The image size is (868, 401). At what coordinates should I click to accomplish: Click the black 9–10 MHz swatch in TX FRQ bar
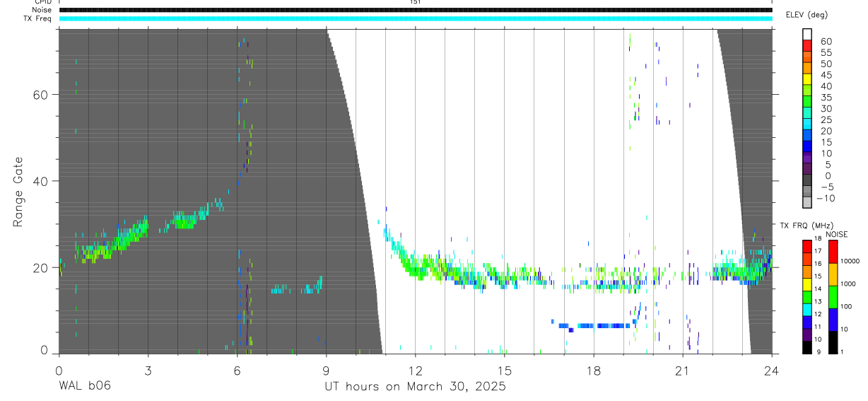coord(807,346)
